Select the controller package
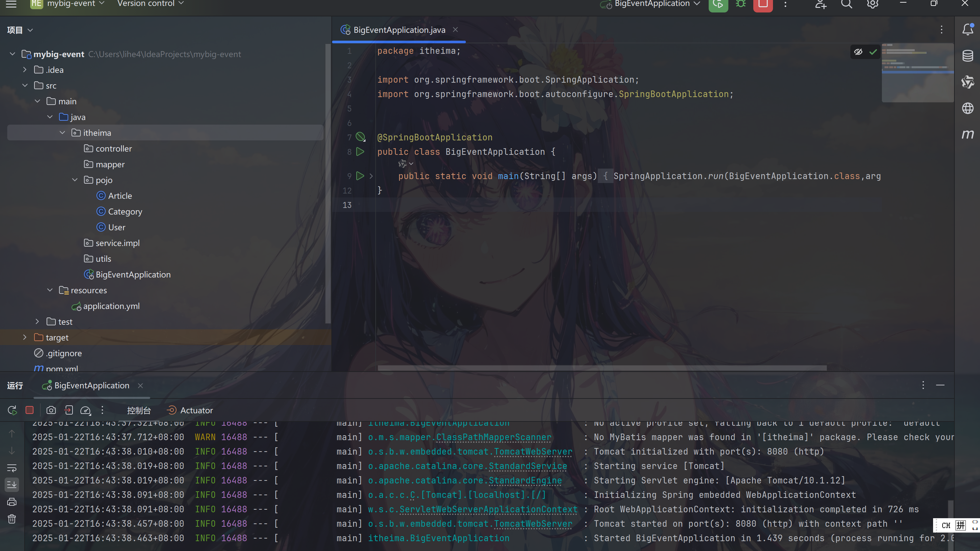The height and width of the screenshot is (551, 980). point(114,149)
